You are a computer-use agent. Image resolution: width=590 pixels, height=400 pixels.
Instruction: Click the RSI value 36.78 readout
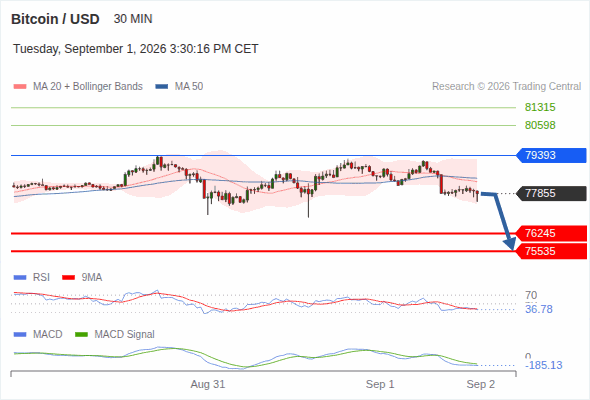click(x=539, y=309)
